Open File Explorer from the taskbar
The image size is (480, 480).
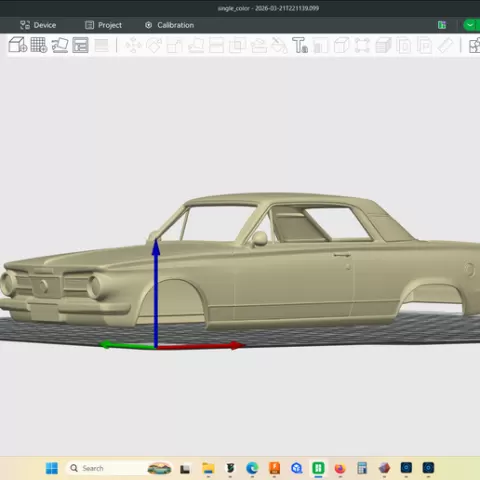pos(208,468)
